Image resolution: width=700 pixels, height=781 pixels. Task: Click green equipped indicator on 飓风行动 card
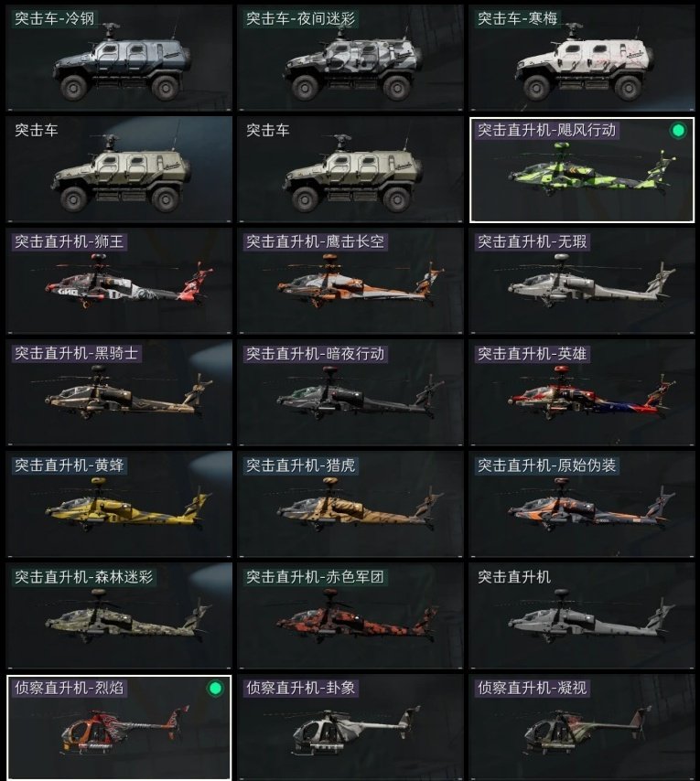[678, 131]
